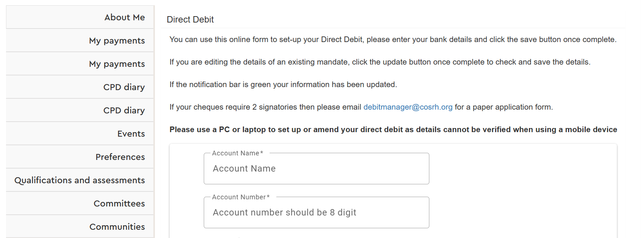The height and width of the screenshot is (238, 644).
Task: Open the About Me sidebar item
Action: tap(124, 17)
